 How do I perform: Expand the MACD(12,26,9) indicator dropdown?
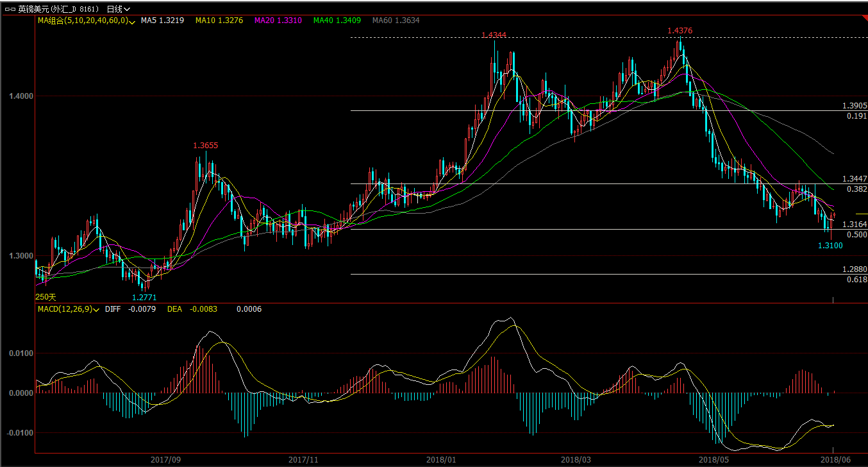tap(96, 310)
